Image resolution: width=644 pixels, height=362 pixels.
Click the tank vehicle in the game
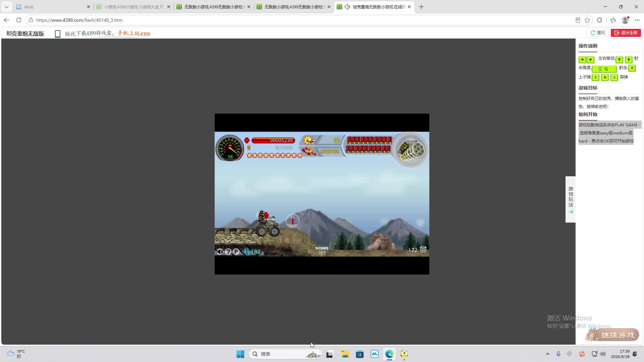[267, 224]
